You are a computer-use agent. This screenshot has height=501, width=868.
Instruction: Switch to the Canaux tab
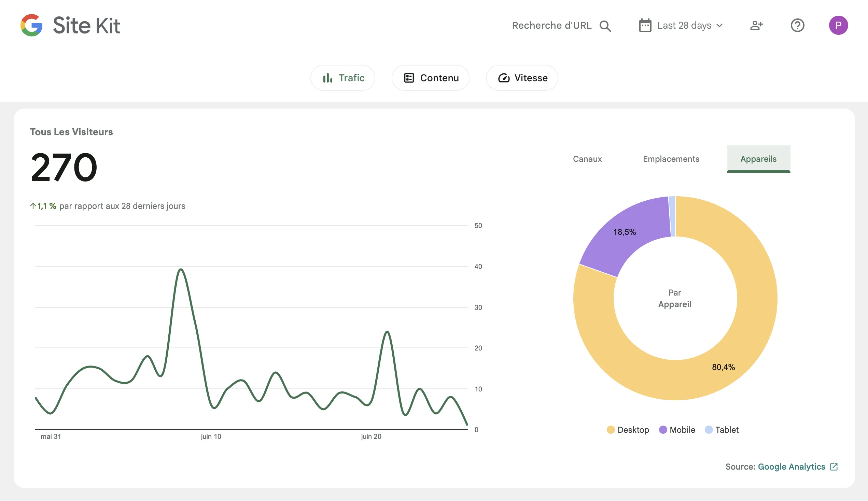(587, 159)
